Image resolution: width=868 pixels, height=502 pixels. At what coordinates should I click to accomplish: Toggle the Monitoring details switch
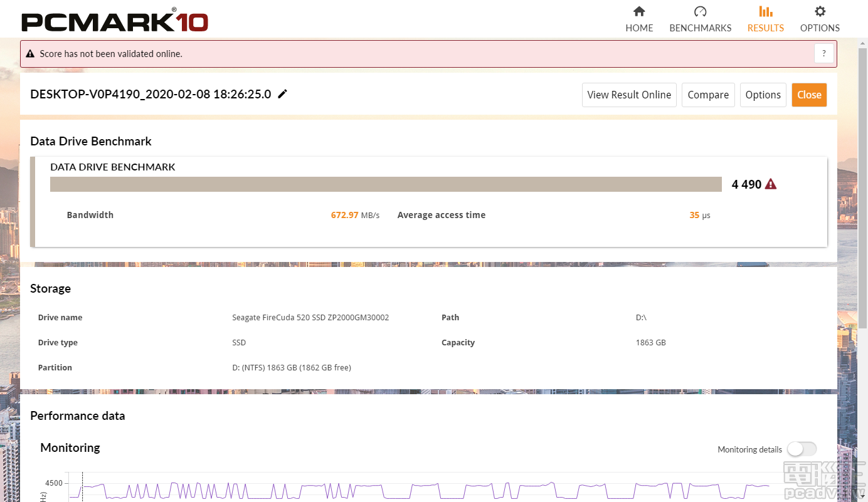point(802,449)
